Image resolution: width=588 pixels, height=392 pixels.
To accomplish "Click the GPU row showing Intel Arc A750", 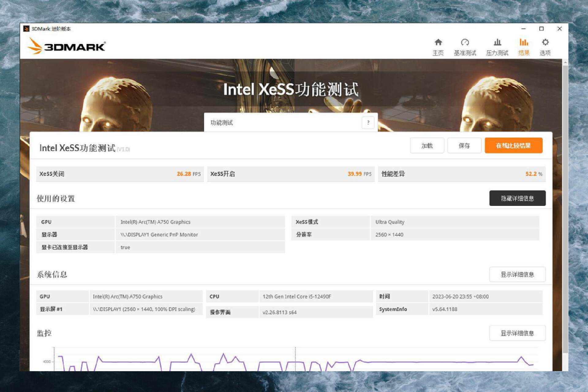I will [162, 222].
